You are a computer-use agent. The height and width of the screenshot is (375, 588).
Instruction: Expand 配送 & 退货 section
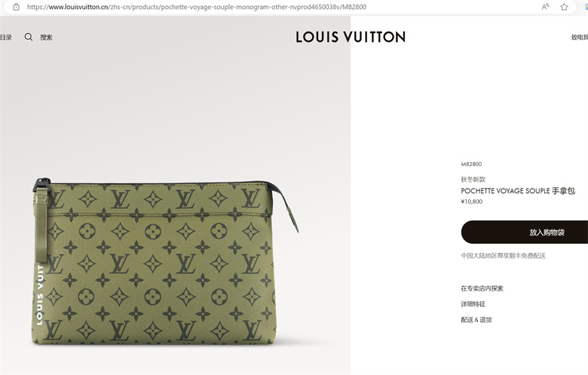click(x=476, y=320)
